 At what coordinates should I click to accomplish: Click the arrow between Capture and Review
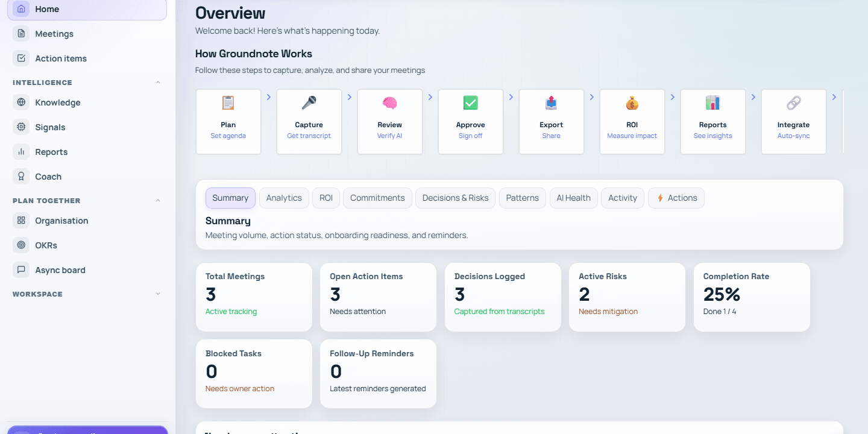click(x=350, y=97)
